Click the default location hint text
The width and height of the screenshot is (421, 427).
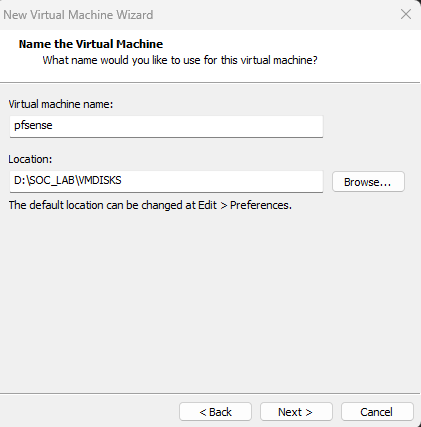150,205
